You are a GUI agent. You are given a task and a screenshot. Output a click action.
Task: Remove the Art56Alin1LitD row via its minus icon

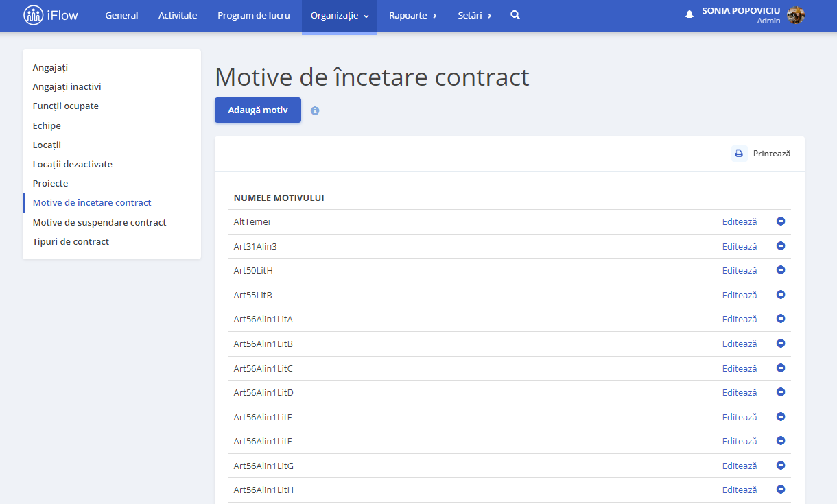click(781, 392)
